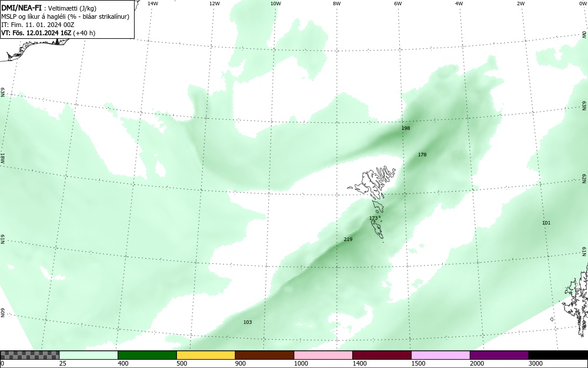Click the MSLP og líkur á hagléli line
The height and width of the screenshot is (368, 588).
pos(65,17)
